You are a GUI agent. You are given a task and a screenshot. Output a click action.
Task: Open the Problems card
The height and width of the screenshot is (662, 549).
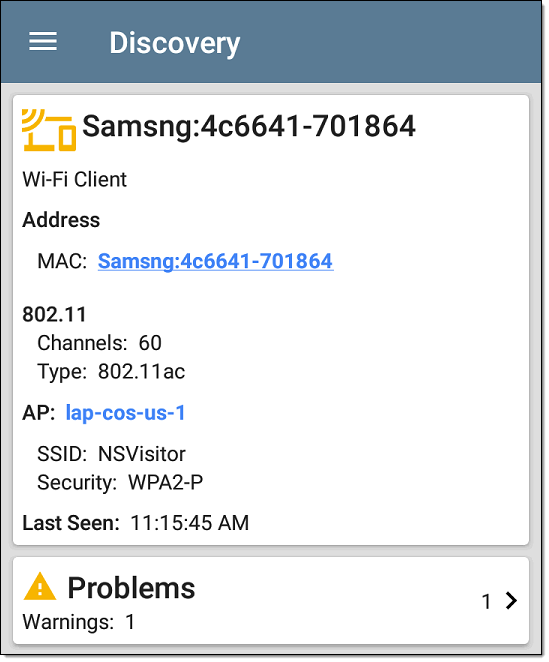271,600
